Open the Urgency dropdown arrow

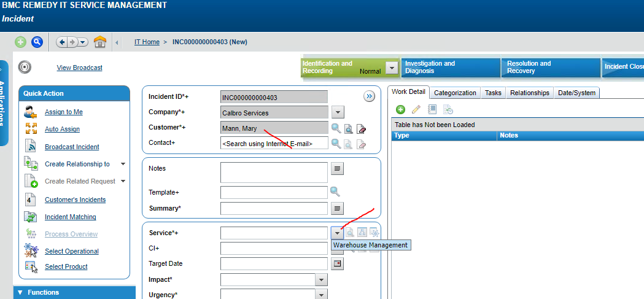coord(322,295)
